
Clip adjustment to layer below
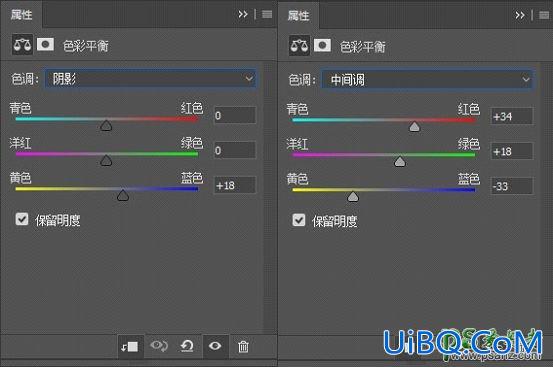[x=130, y=347]
